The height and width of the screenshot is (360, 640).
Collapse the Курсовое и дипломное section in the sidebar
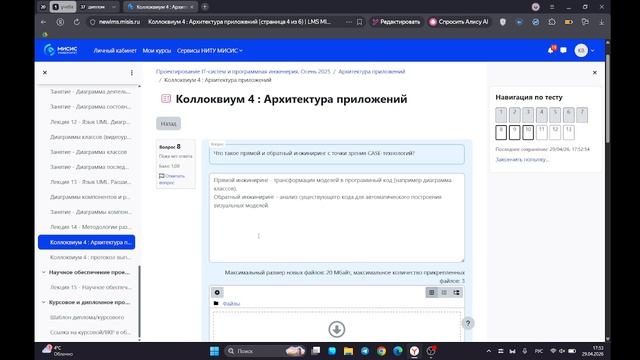pyautogui.click(x=44, y=302)
